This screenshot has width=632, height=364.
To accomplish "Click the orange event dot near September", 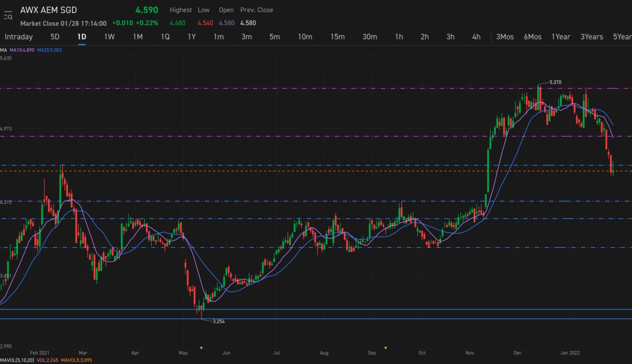I will (386, 348).
